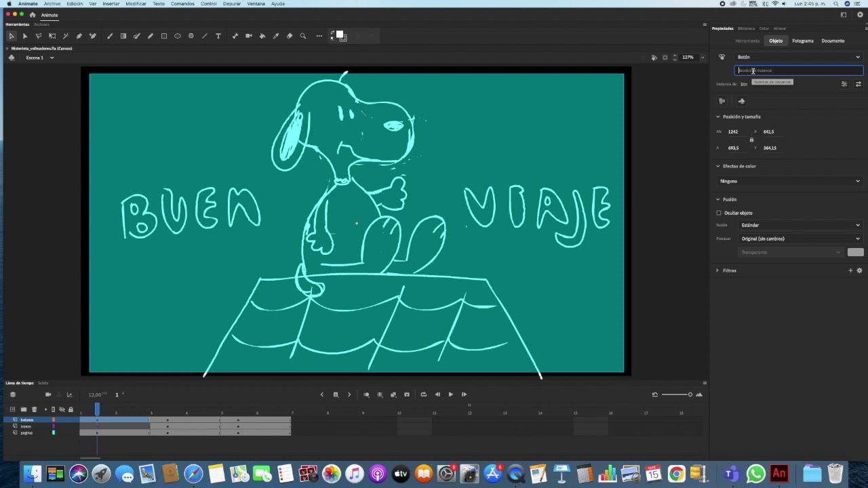This screenshot has width=868, height=488.
Task: Open the filter options gear icon
Action: [x=859, y=270]
